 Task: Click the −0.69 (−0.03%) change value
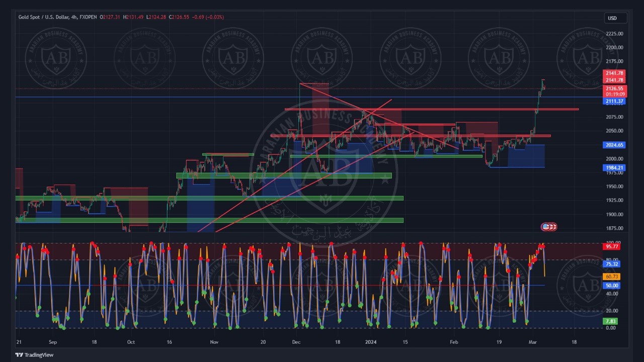click(208, 17)
